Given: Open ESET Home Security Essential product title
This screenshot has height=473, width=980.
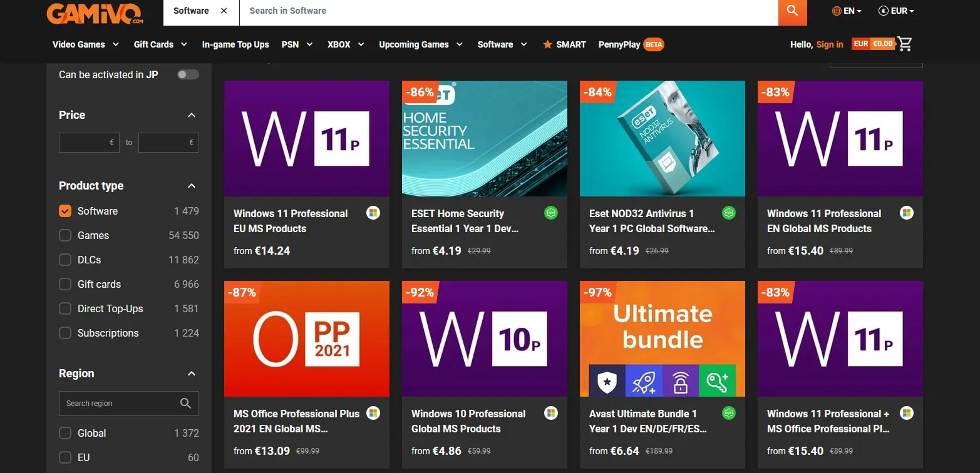Looking at the screenshot, I should point(465,221).
